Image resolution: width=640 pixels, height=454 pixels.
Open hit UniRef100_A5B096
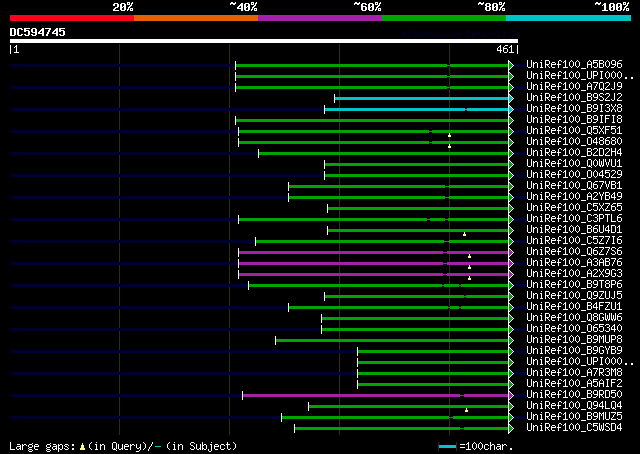pos(574,65)
